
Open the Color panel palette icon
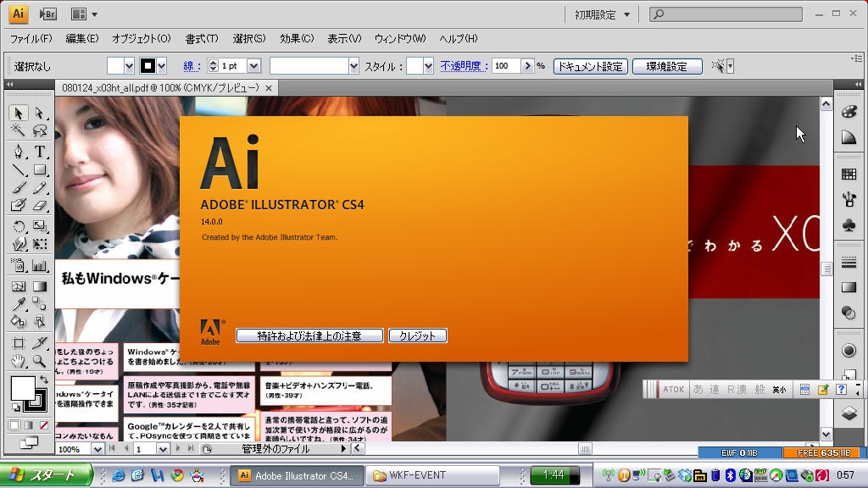tap(849, 112)
